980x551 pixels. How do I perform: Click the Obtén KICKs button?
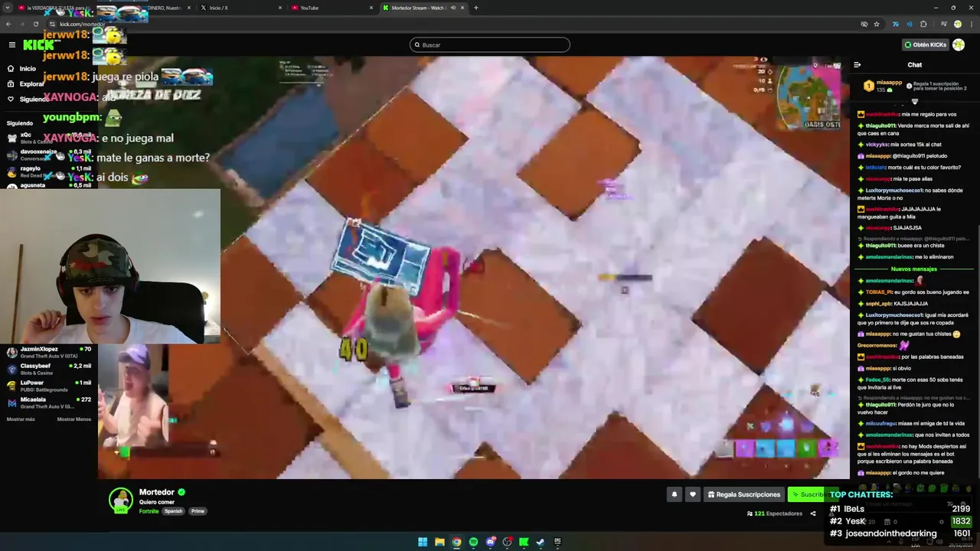(925, 45)
